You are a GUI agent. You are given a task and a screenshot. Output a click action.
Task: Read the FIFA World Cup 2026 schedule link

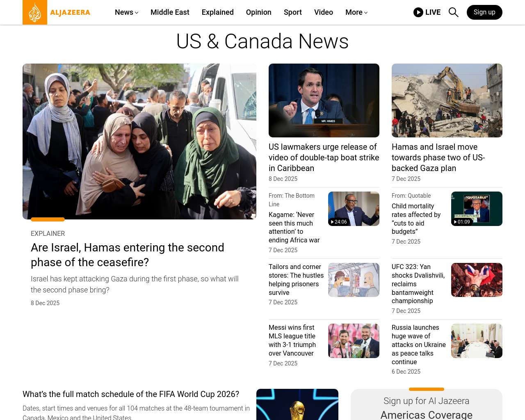point(131,394)
